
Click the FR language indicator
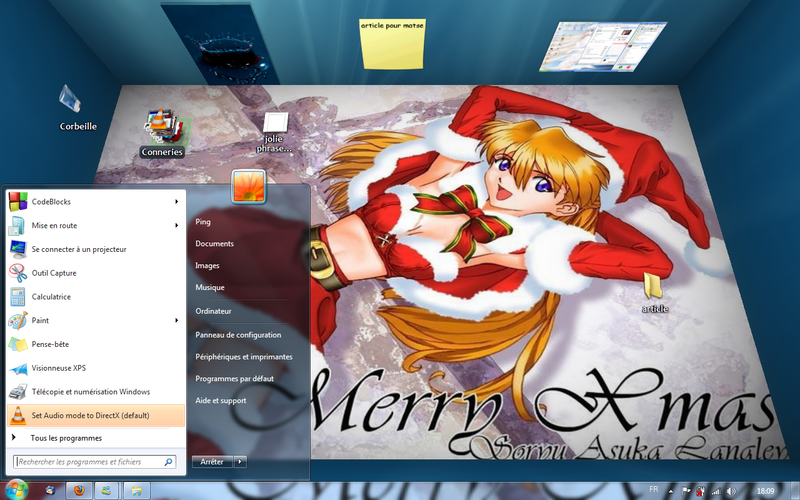pyautogui.click(x=654, y=489)
